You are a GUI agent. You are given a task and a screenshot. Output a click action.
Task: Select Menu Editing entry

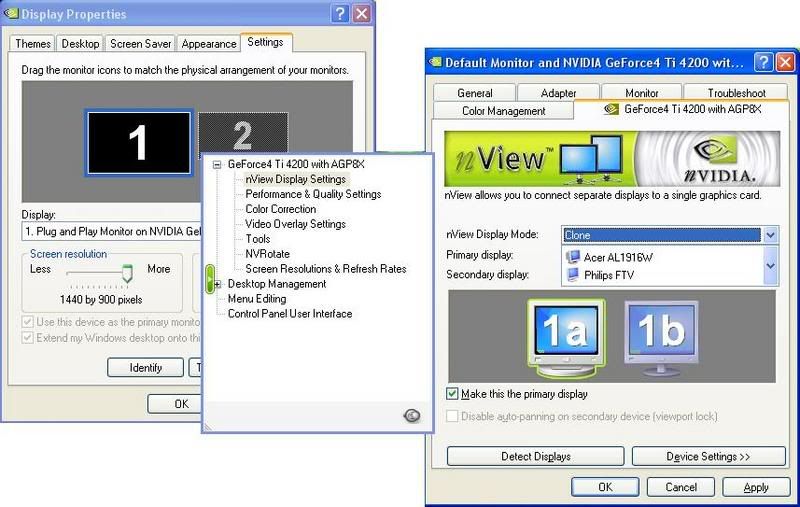click(257, 298)
